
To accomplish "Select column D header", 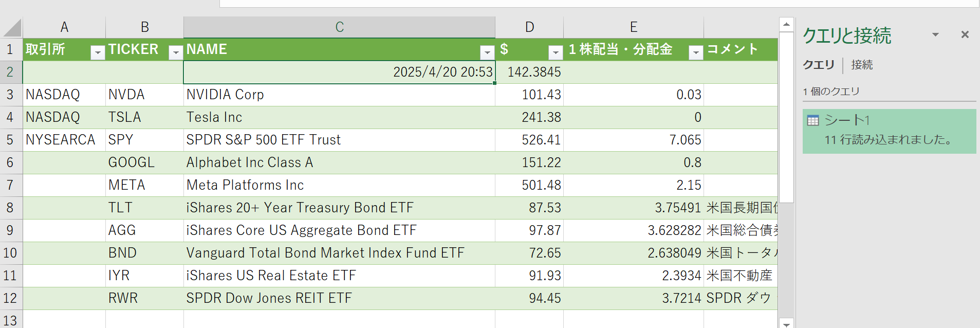I will click(529, 27).
